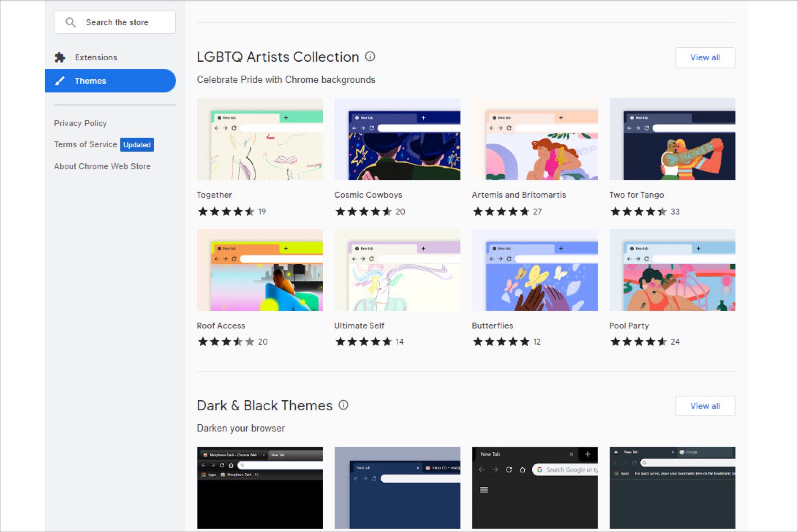Click the review count 27 under Artemis and Britomartis
Screen dimensions: 798x532
click(537, 212)
